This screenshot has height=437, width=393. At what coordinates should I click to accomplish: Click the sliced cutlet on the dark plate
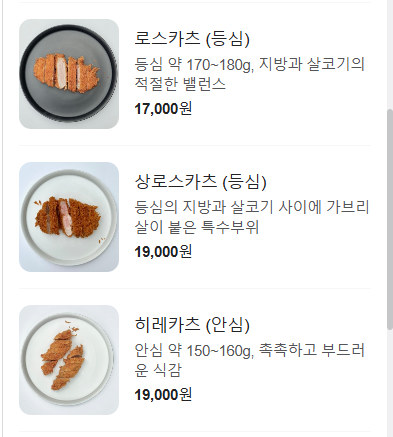pos(66,73)
